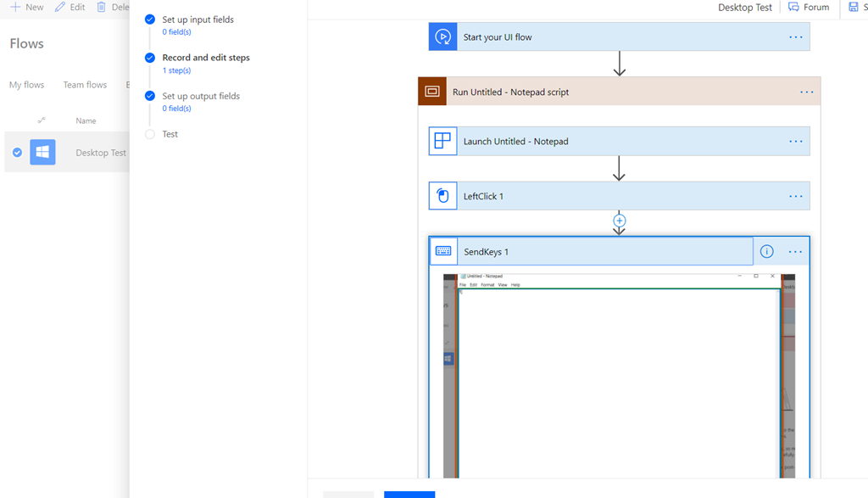Insert a new step after LeftClick 1
This screenshot has width=868, height=498.
coord(620,221)
